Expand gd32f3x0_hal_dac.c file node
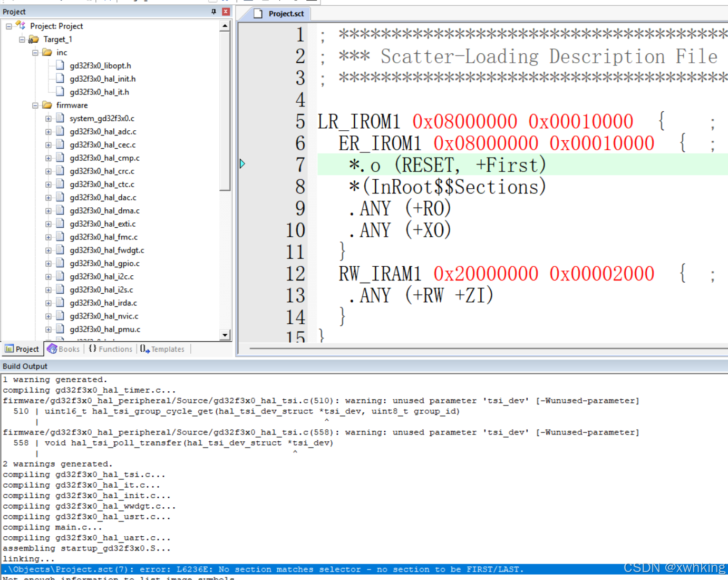 tap(48, 198)
